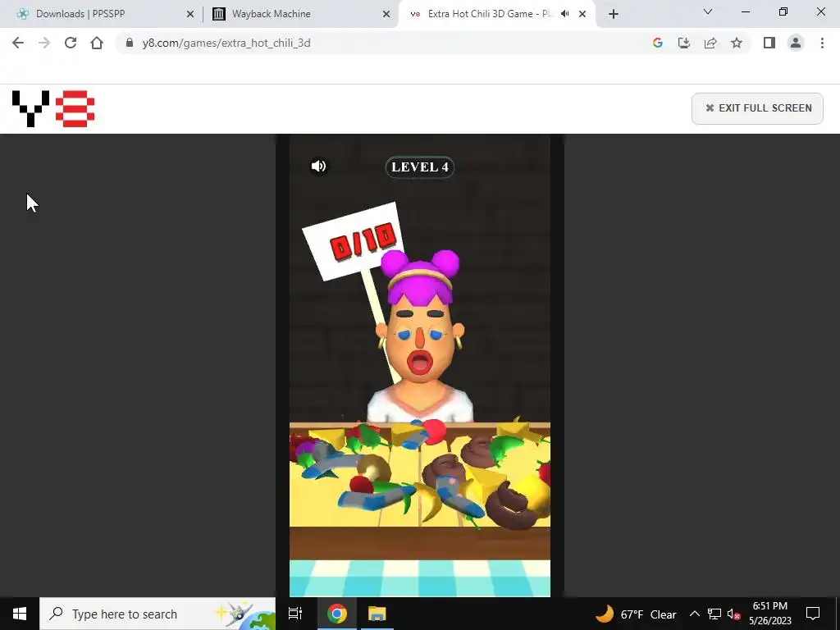840x630 pixels.
Task: Click the search highlights plane icon
Action: [244, 614]
